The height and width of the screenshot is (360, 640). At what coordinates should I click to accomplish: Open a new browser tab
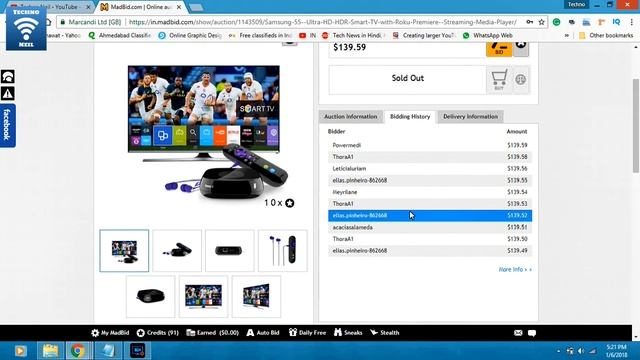[196, 7]
